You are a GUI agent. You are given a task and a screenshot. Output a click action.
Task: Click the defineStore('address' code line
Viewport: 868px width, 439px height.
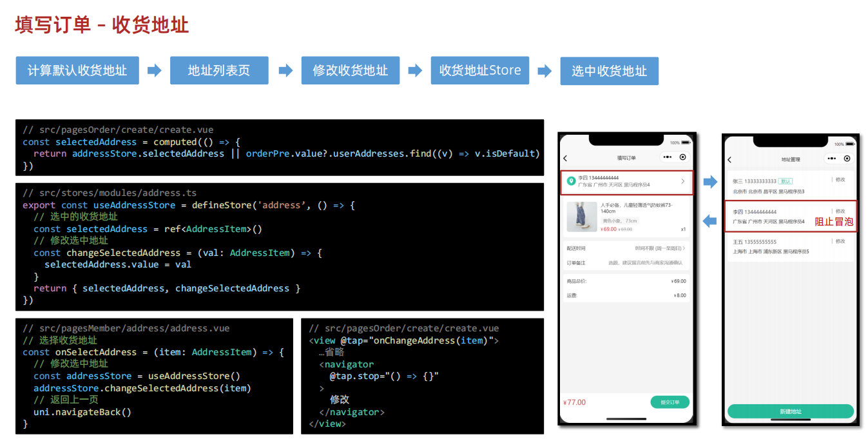click(x=189, y=205)
